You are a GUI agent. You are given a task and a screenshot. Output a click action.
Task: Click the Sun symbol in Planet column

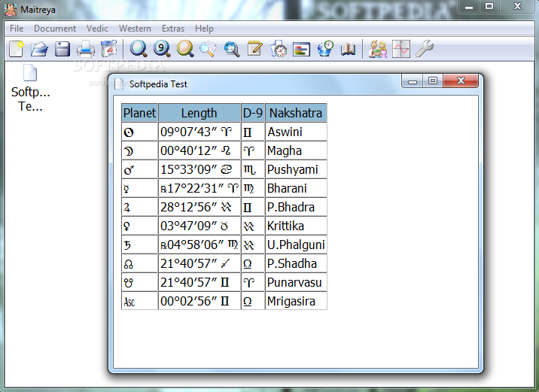point(129,132)
